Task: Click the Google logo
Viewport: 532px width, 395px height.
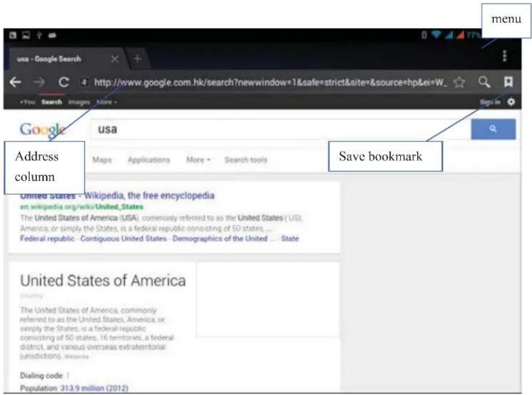Action: 43,130
